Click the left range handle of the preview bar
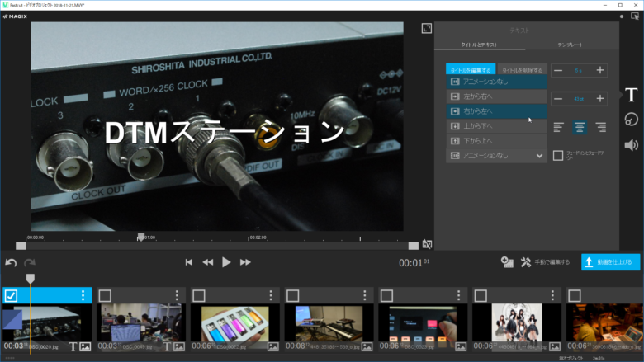Image resolution: width=644 pixels, height=362 pixels. [x=21, y=246]
